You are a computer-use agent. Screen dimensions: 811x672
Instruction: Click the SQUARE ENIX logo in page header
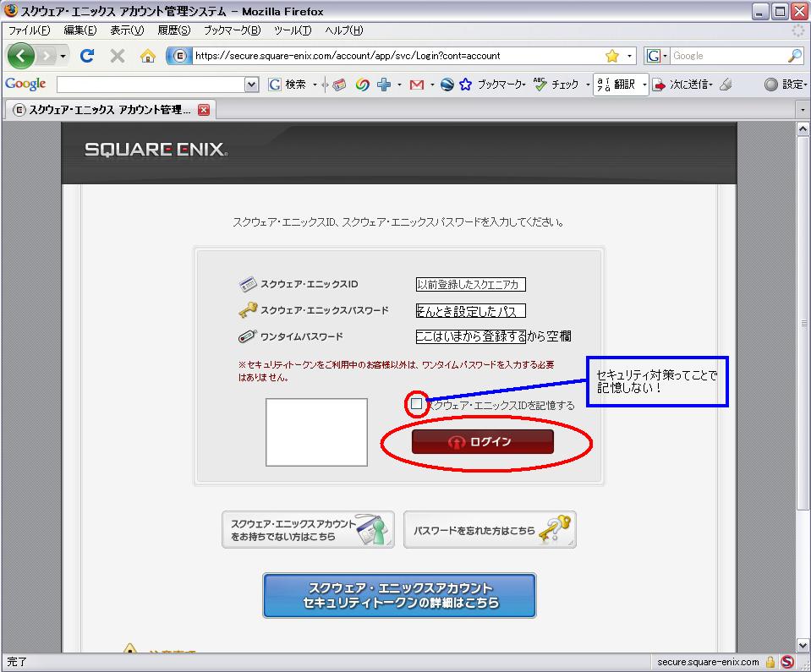coord(156,150)
